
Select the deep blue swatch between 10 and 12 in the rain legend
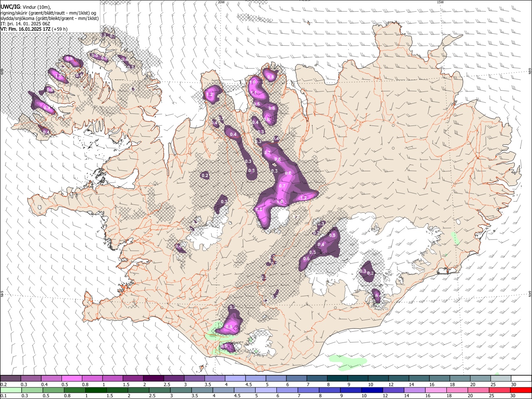click(x=372, y=390)
